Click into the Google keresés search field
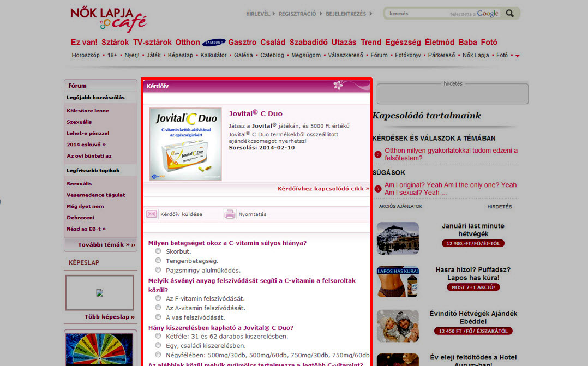The height and width of the screenshot is (366, 588). [417, 14]
